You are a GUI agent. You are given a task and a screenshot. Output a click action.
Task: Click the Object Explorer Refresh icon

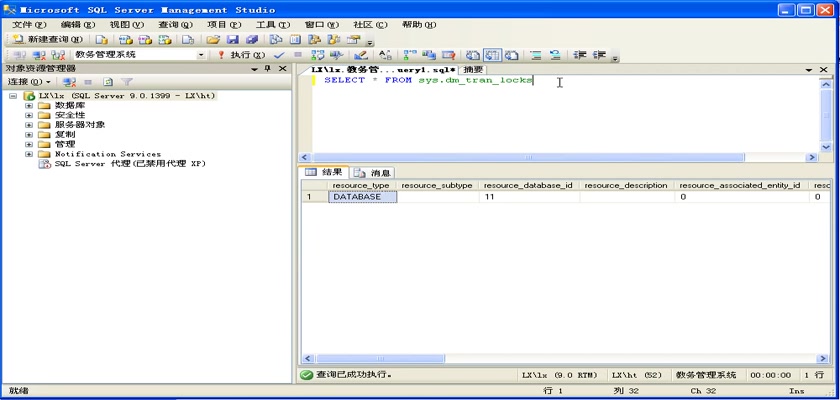(108, 82)
